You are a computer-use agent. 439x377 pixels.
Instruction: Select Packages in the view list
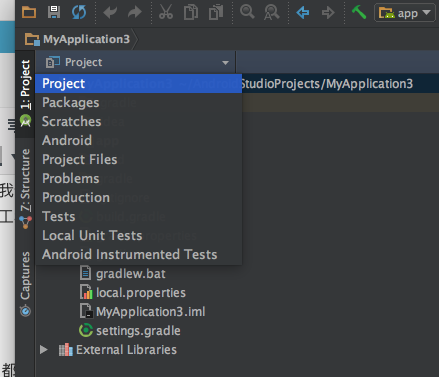[138, 102]
